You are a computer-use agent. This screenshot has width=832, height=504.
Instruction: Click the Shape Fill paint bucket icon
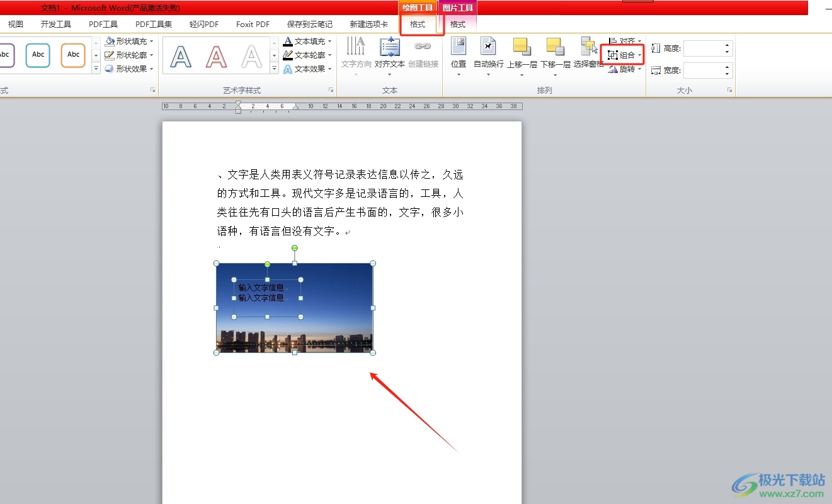[110, 42]
